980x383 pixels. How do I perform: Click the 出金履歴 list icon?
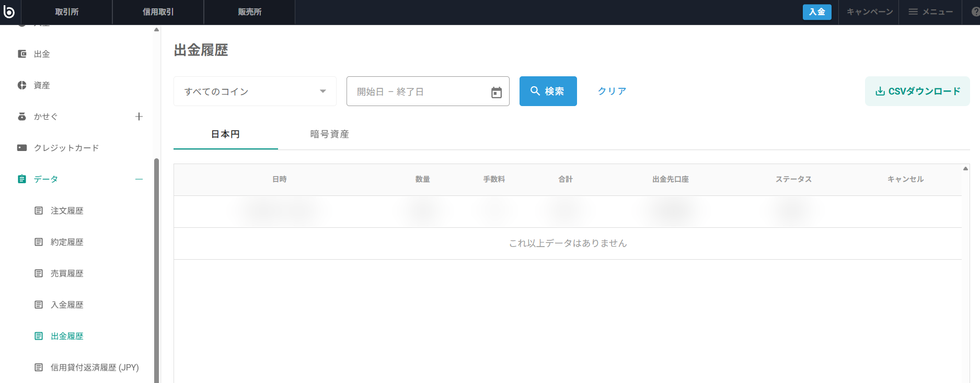[x=39, y=336]
